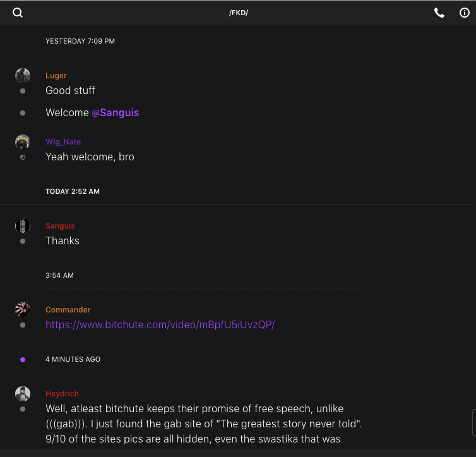Open conversation info panel icon
476x457 pixels.
pyautogui.click(x=464, y=13)
